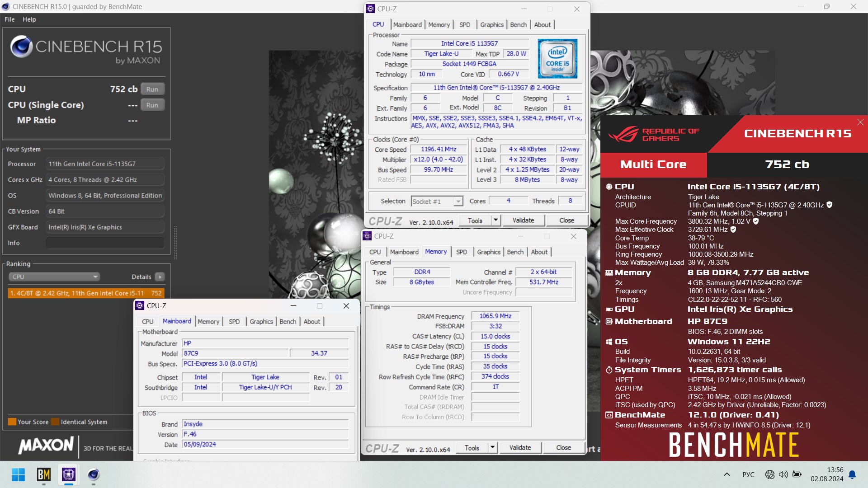Click the Identical System legend swatch

(x=55, y=422)
